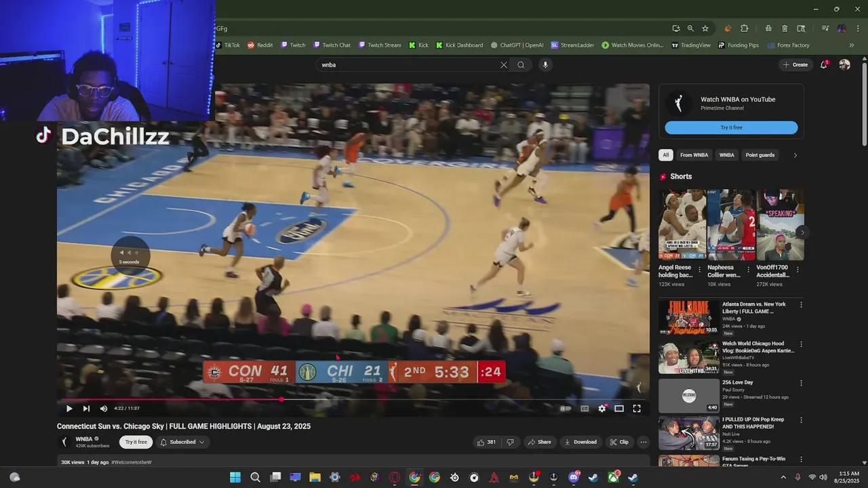Open options for the Angel Reese Short
Screen dimensions: 868x488
click(x=700, y=269)
